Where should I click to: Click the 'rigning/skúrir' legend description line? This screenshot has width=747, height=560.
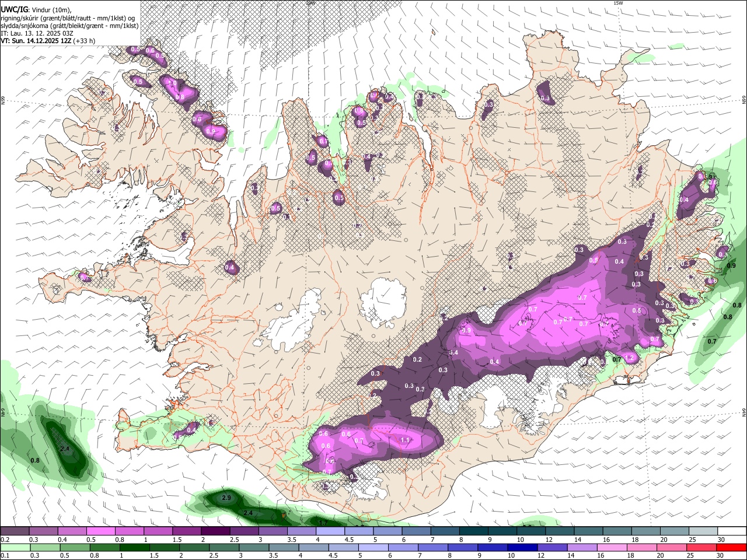69,18
